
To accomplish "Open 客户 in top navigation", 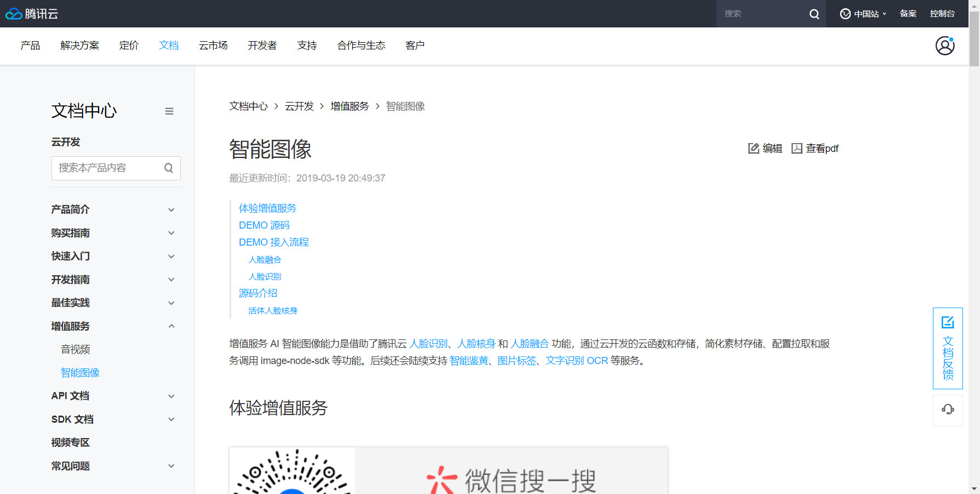I will 415,46.
